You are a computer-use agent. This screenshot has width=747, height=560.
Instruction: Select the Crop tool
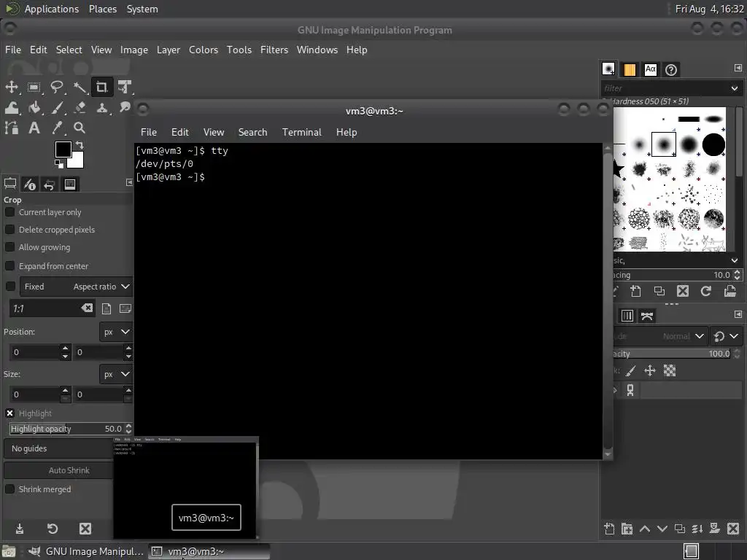pyautogui.click(x=102, y=87)
